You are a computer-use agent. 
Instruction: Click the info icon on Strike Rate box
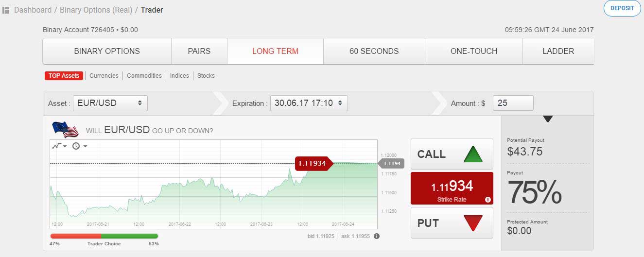487,200
